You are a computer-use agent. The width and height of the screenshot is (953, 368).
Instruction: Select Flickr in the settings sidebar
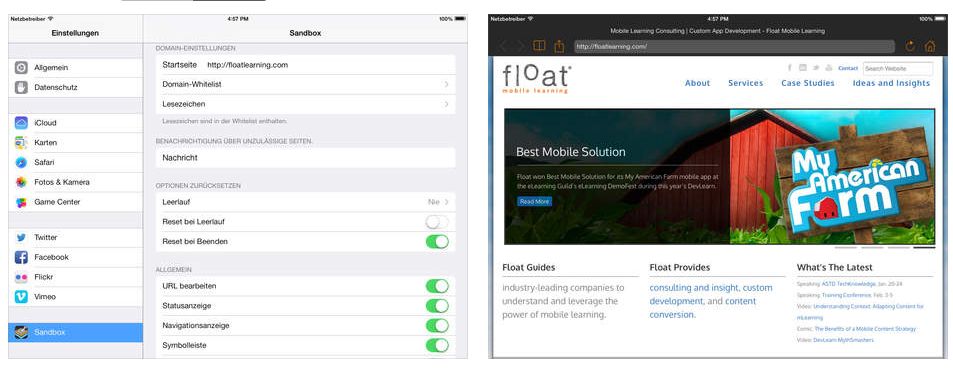point(75,277)
